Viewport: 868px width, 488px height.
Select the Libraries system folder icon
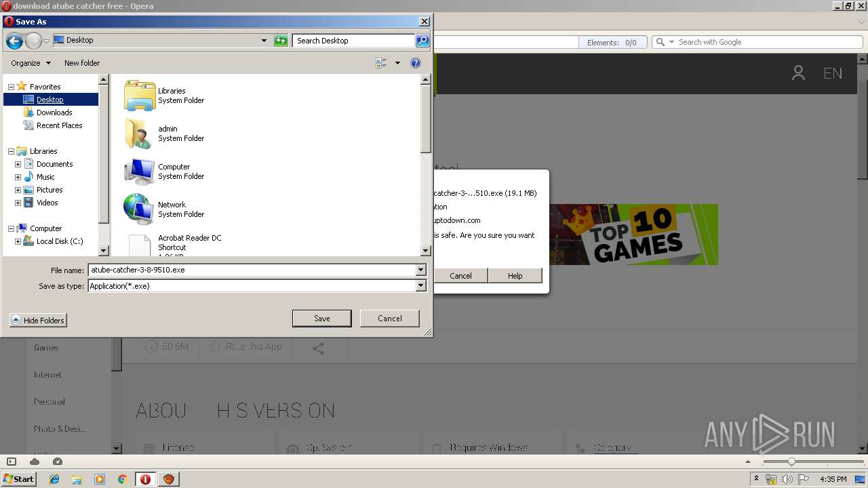coord(140,96)
